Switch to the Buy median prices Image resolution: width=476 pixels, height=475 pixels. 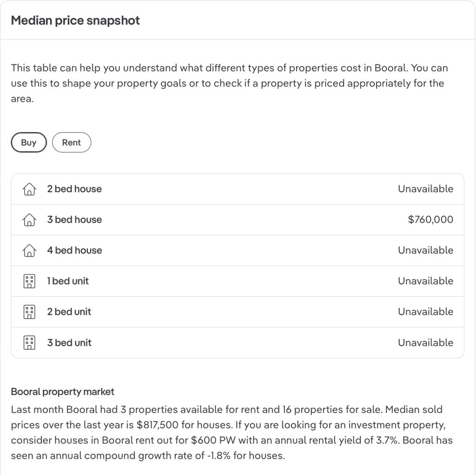tap(29, 142)
